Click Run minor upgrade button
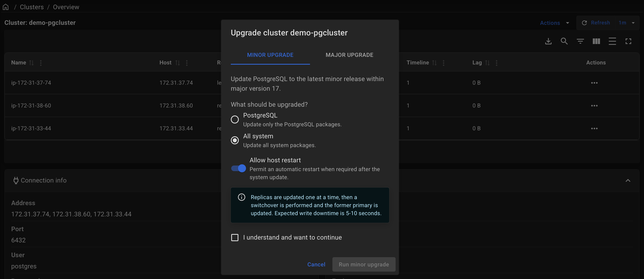Viewport: 644px width, 279px height. [x=364, y=264]
